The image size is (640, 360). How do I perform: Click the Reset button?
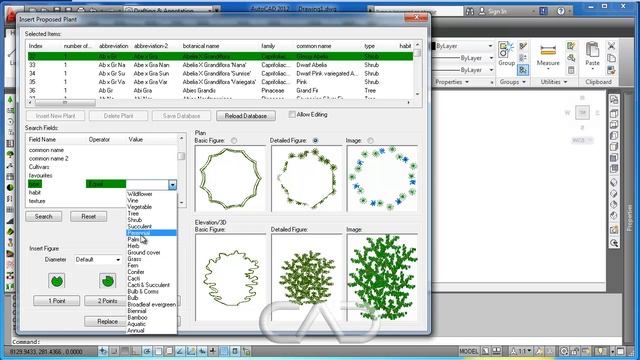[x=89, y=216]
